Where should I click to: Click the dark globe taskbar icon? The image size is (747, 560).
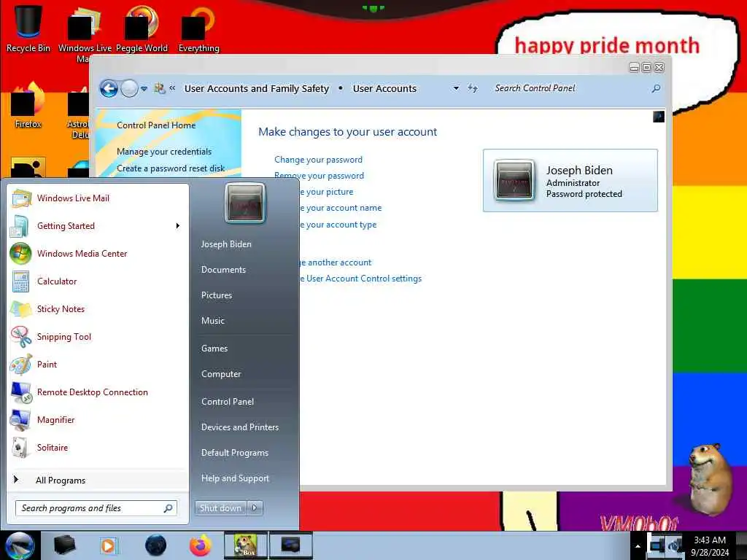(156, 545)
